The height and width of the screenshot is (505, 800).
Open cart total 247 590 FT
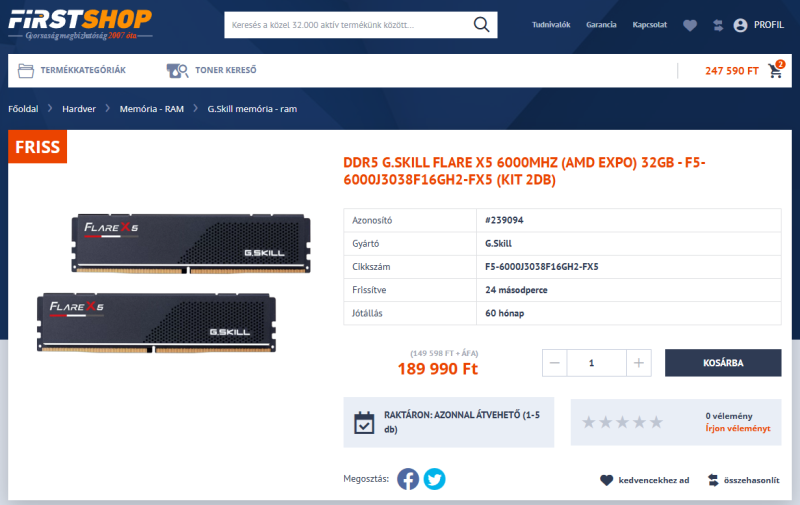click(732, 71)
